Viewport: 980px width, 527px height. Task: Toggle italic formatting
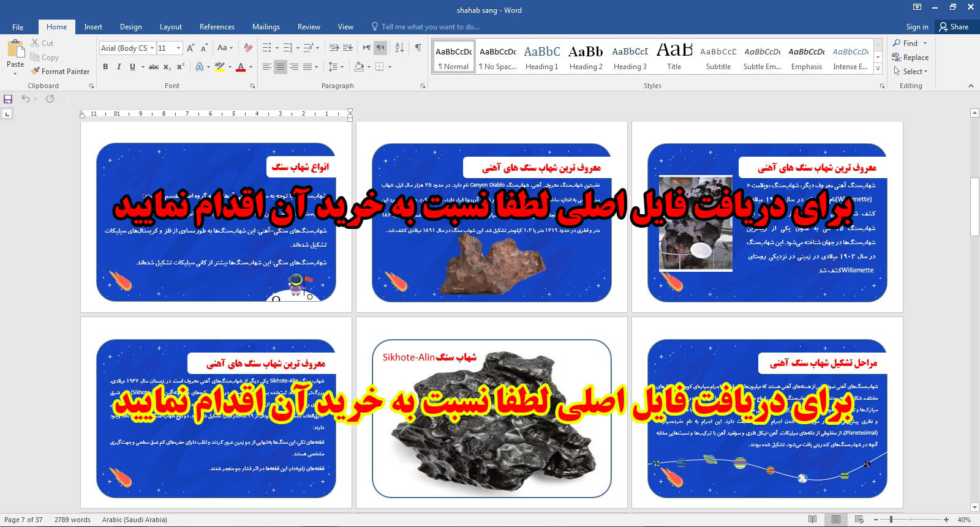(x=119, y=67)
